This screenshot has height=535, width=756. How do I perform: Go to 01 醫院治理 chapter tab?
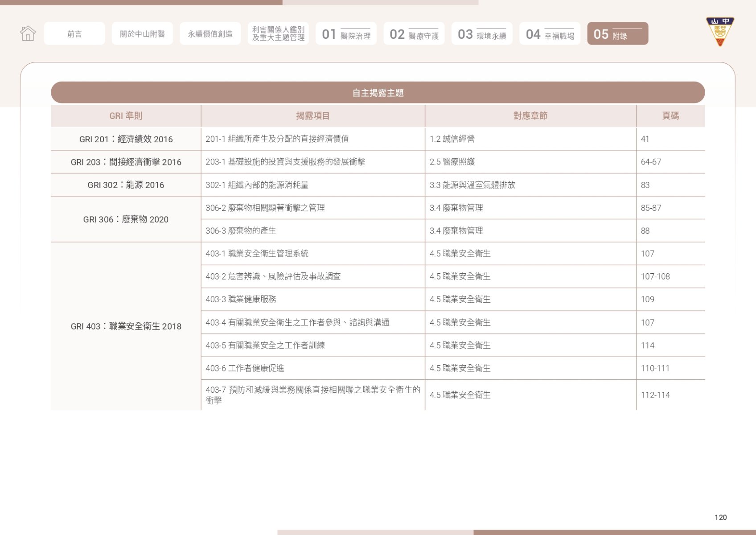(x=346, y=34)
